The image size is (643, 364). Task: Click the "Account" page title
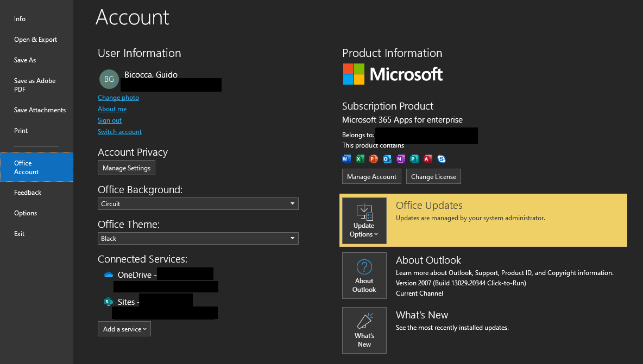(133, 17)
